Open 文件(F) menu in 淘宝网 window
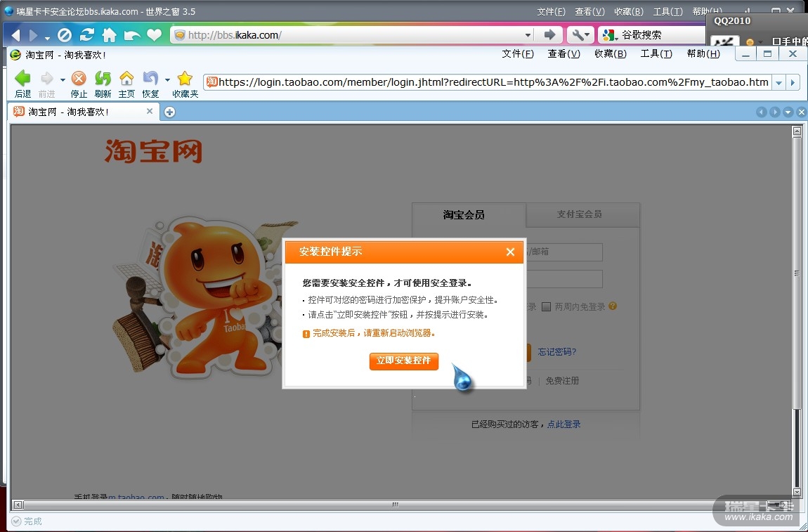This screenshot has width=808, height=532. tap(518, 53)
